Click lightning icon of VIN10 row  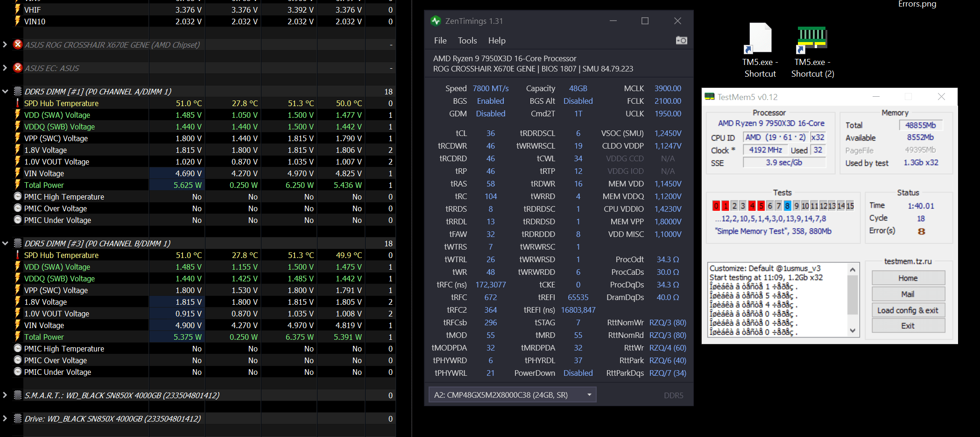(18, 21)
